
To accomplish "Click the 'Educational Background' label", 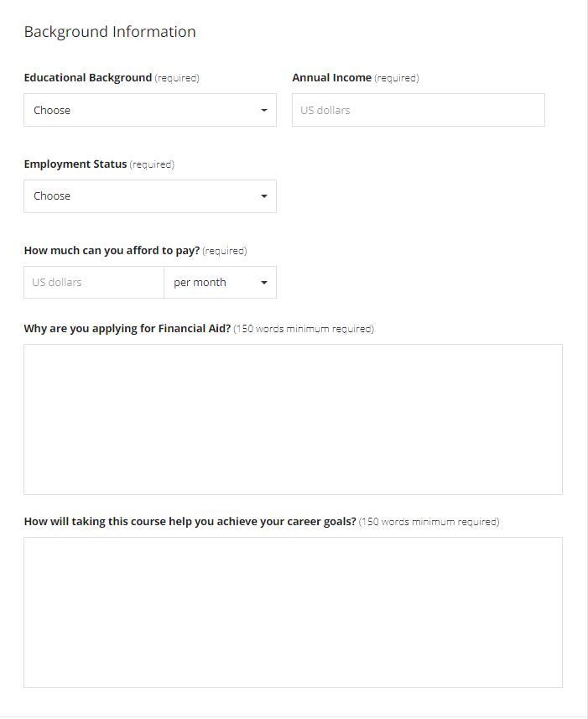I will pos(88,78).
